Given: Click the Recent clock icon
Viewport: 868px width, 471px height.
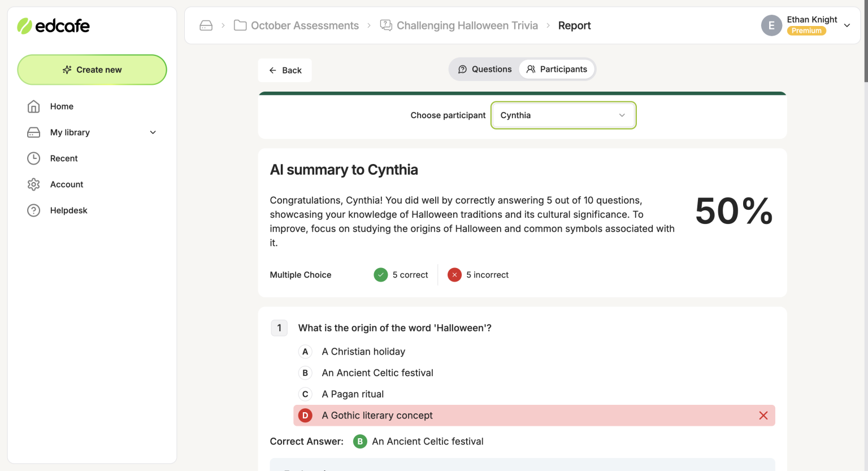Looking at the screenshot, I should click(34, 158).
